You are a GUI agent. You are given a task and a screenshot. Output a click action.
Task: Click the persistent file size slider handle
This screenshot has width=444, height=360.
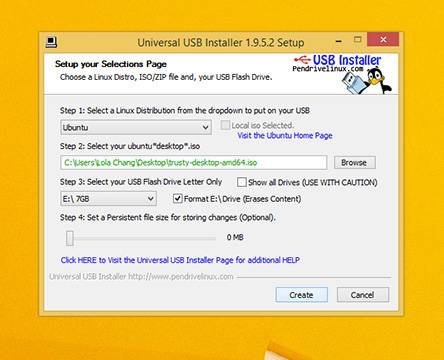[70, 238]
